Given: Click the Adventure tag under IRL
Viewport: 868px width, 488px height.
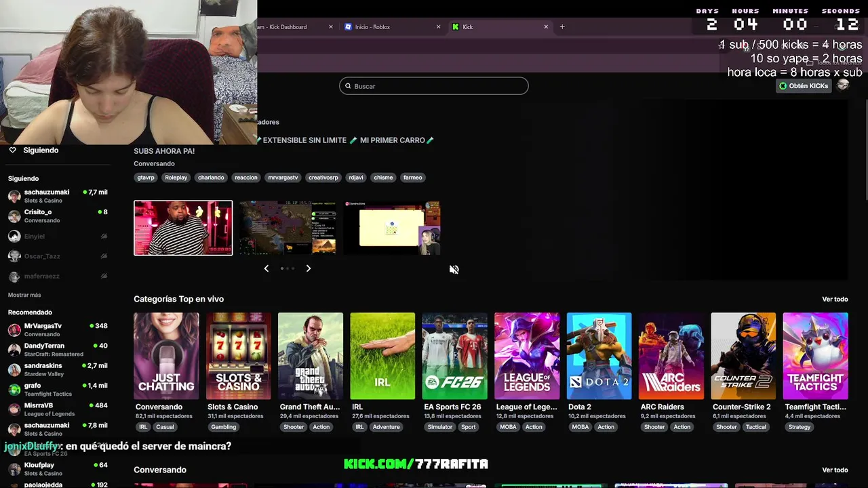Looking at the screenshot, I should tap(386, 427).
